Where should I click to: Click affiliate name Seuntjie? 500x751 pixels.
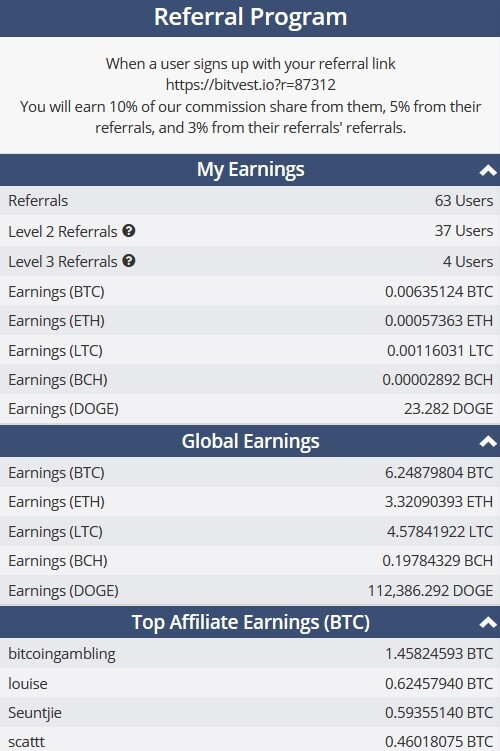click(35, 713)
